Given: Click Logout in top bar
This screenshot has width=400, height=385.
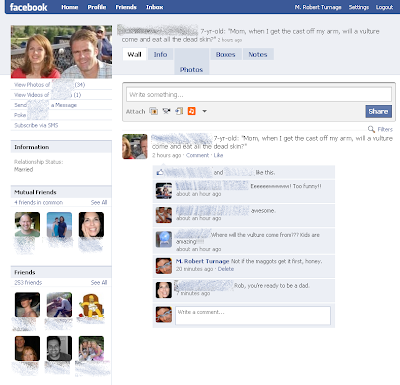Looking at the screenshot, I should (384, 7).
